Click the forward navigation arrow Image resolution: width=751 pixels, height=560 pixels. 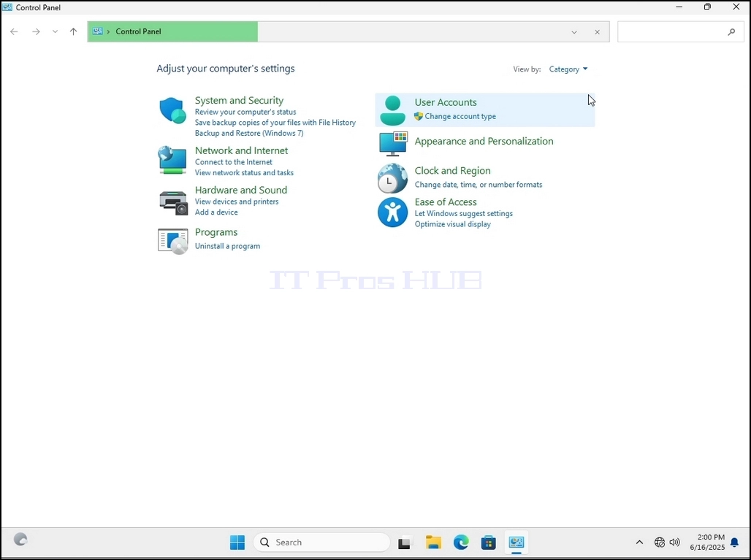pyautogui.click(x=36, y=31)
